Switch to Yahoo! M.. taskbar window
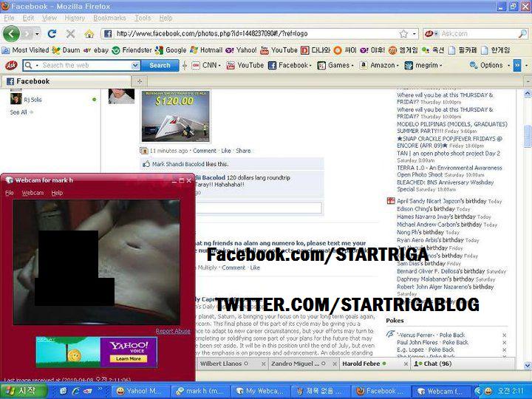The width and height of the screenshot is (532, 399). click(x=140, y=391)
